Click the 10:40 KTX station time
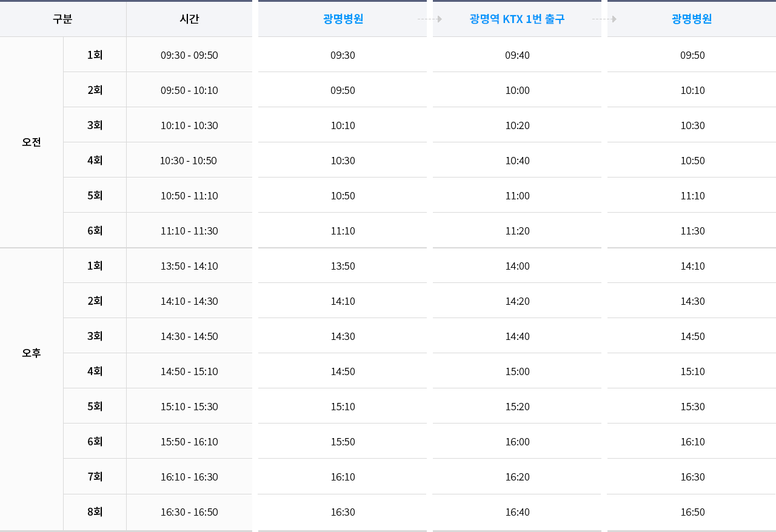This screenshot has height=532, width=776. (517, 161)
